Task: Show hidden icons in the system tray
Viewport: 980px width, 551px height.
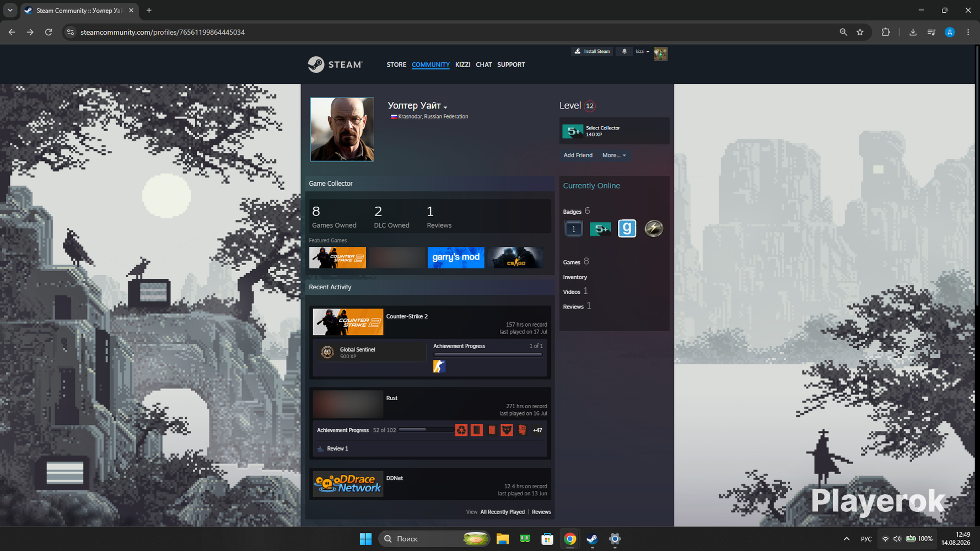Action: coord(847,539)
